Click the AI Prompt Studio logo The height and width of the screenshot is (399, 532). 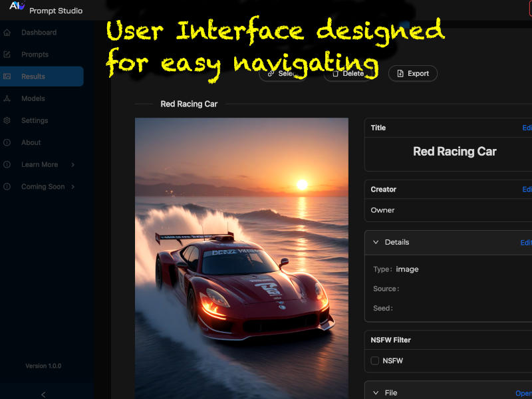point(17,7)
